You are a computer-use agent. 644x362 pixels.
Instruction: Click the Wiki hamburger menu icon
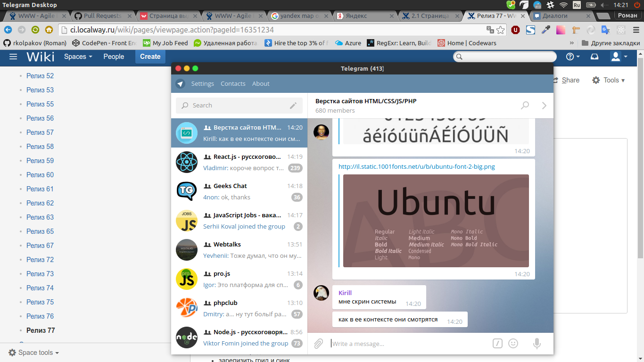point(13,57)
